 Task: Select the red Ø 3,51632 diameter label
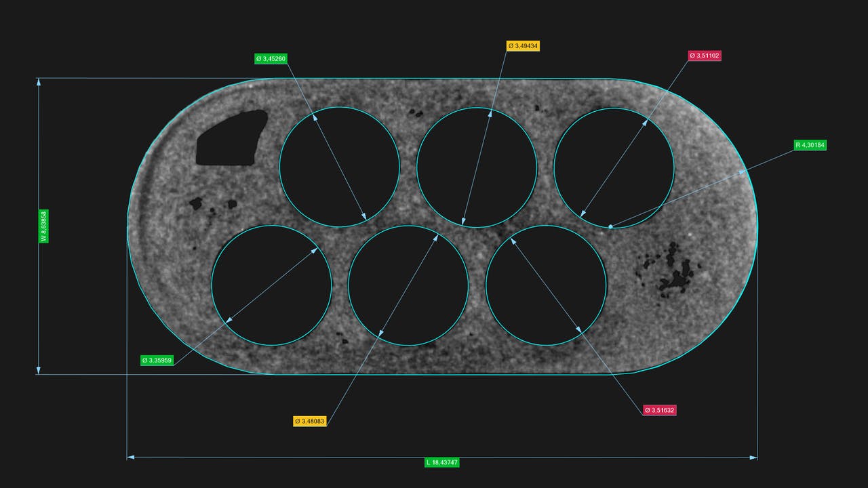(x=660, y=410)
